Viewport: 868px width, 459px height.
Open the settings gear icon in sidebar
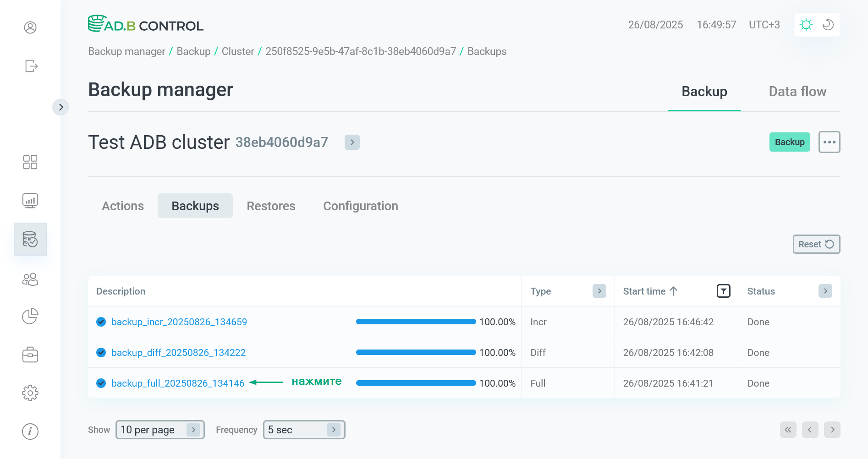(x=30, y=393)
